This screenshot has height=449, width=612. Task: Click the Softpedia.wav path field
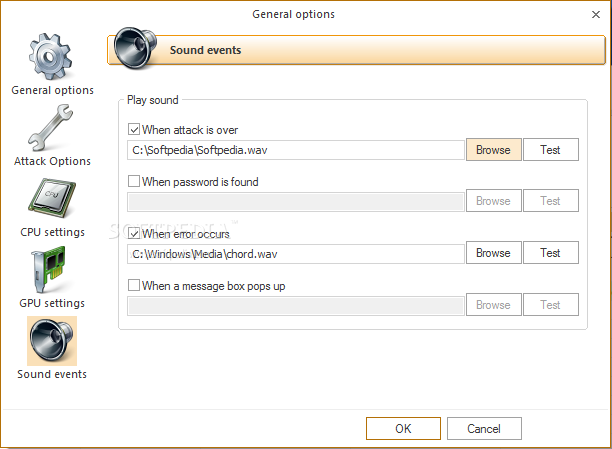pyautogui.click(x=296, y=150)
